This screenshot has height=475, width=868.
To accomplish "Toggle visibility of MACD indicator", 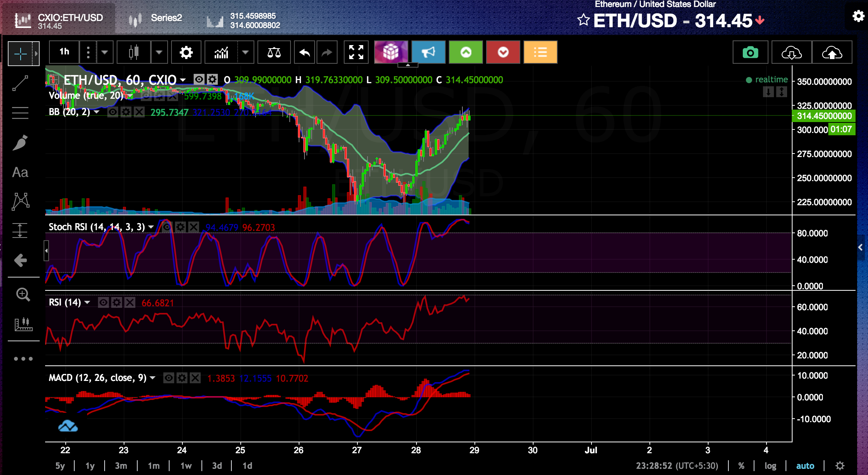I will 169,378.
